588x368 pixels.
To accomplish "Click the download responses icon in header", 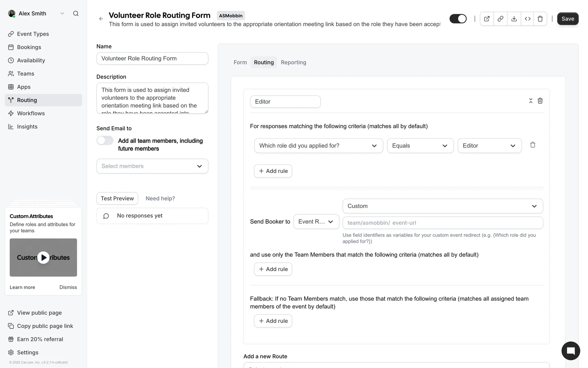I will [514, 19].
